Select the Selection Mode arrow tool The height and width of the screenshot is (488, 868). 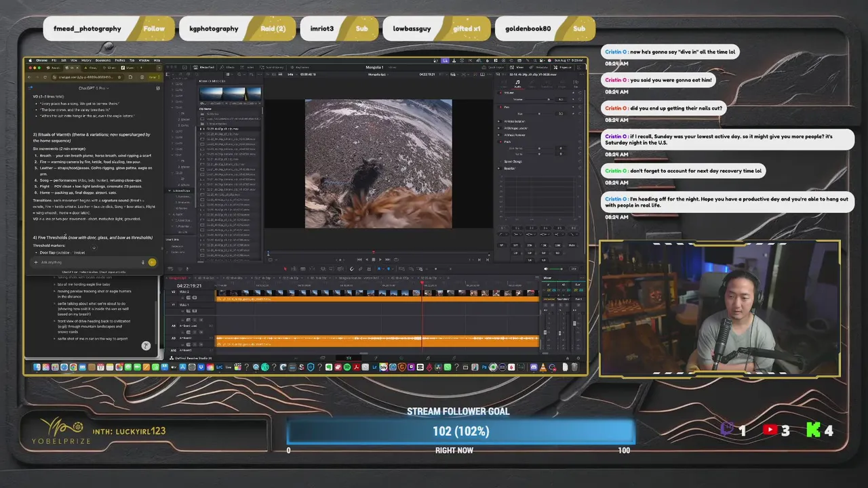285,269
